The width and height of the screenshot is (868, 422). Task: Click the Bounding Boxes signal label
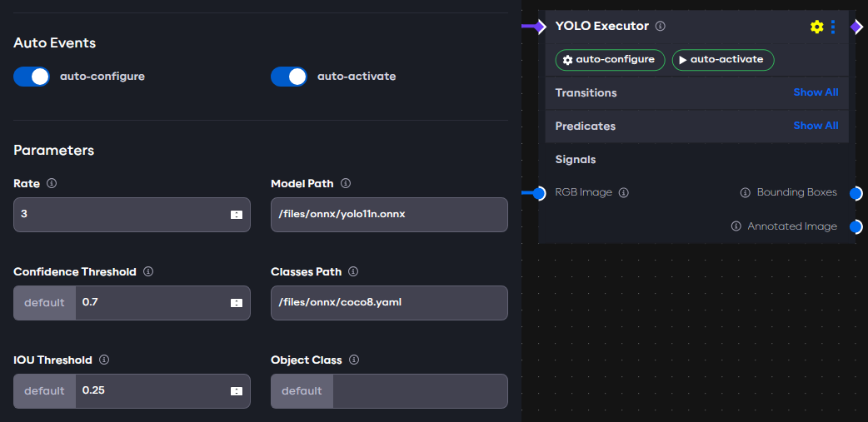(797, 192)
